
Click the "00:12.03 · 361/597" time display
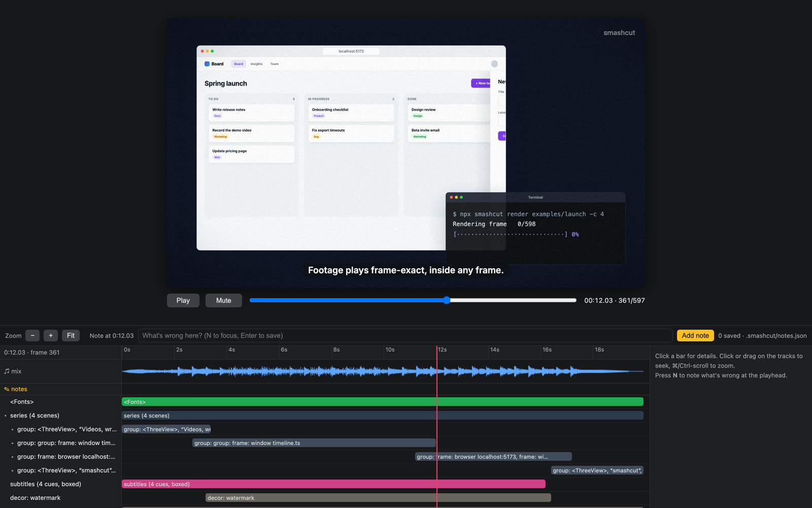(x=615, y=300)
